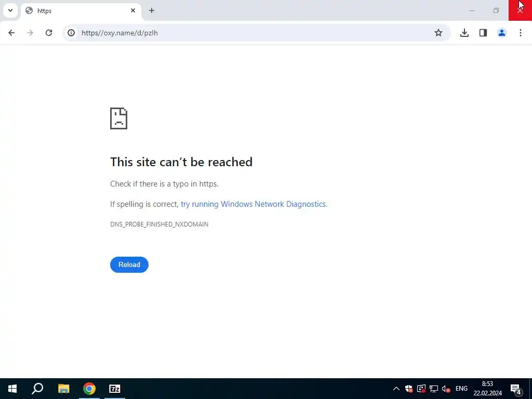Open the Chrome profile avatar

(502, 33)
